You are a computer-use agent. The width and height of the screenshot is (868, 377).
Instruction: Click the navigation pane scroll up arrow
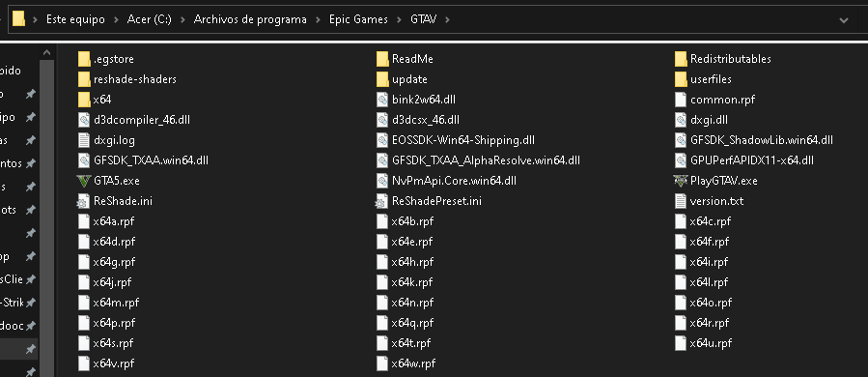point(47,52)
